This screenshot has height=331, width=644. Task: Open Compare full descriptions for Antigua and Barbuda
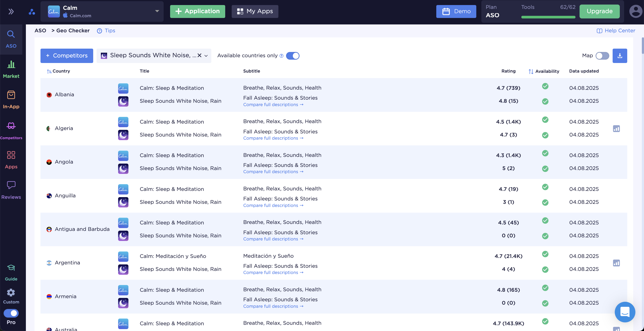[273, 239]
